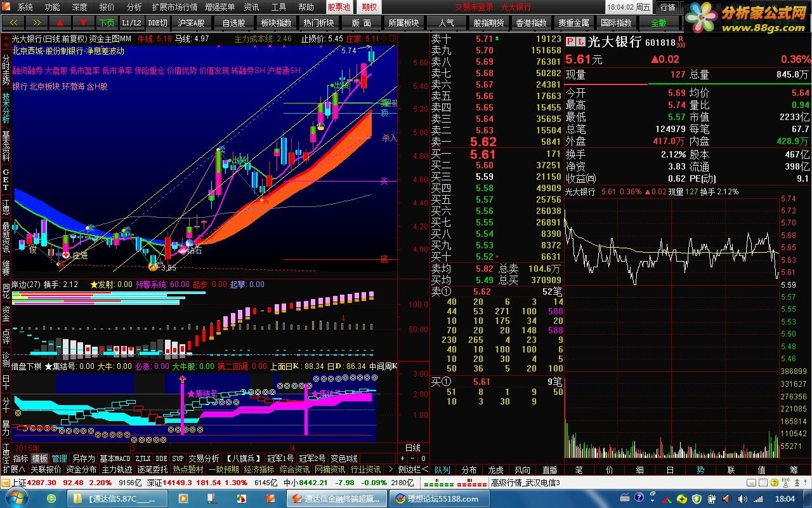The width and height of the screenshot is (812, 508).
Task: Click the 0 reset button below the chart
Action: click(x=424, y=458)
